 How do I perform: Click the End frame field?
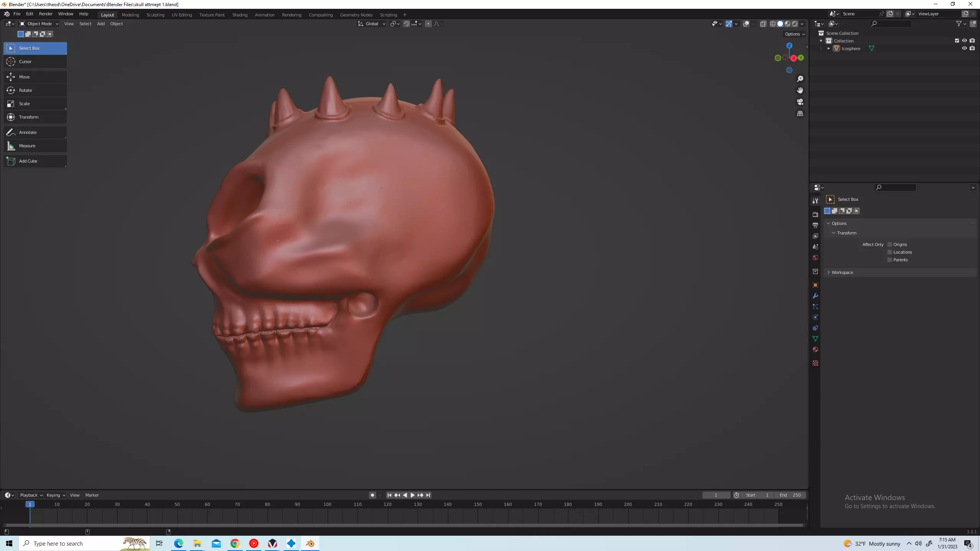point(790,495)
